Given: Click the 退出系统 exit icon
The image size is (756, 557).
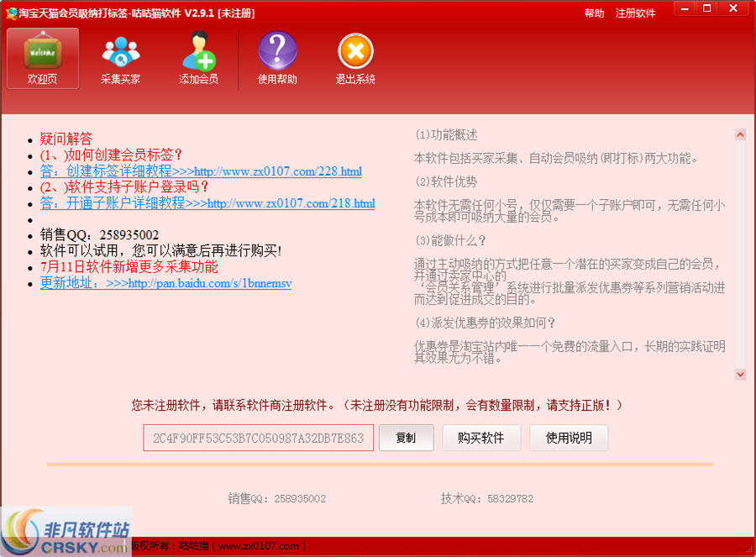Looking at the screenshot, I should point(354,57).
